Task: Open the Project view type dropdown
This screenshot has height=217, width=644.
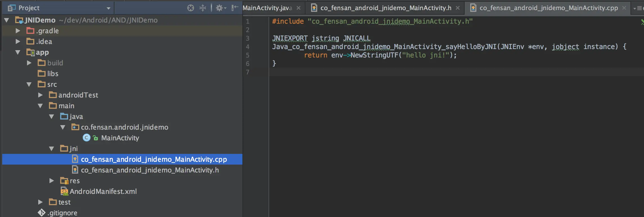Action: 108,8
